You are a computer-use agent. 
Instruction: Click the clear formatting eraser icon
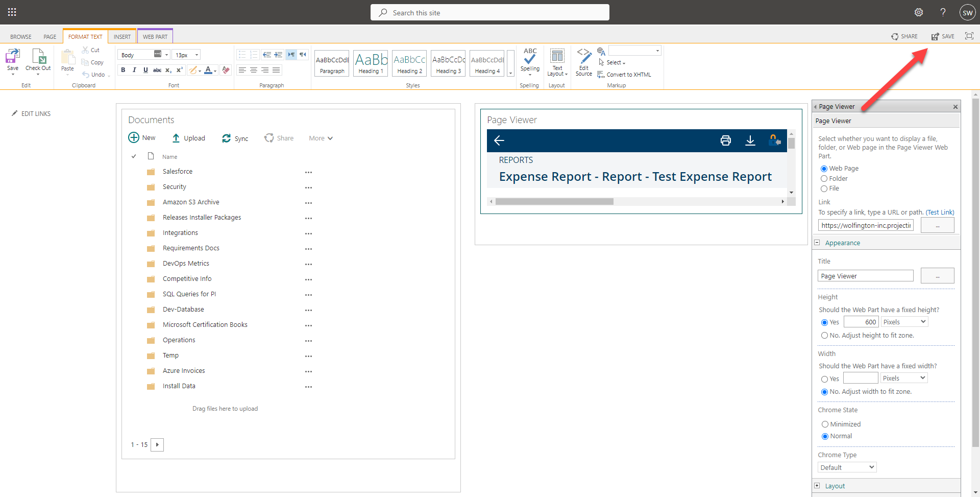226,70
